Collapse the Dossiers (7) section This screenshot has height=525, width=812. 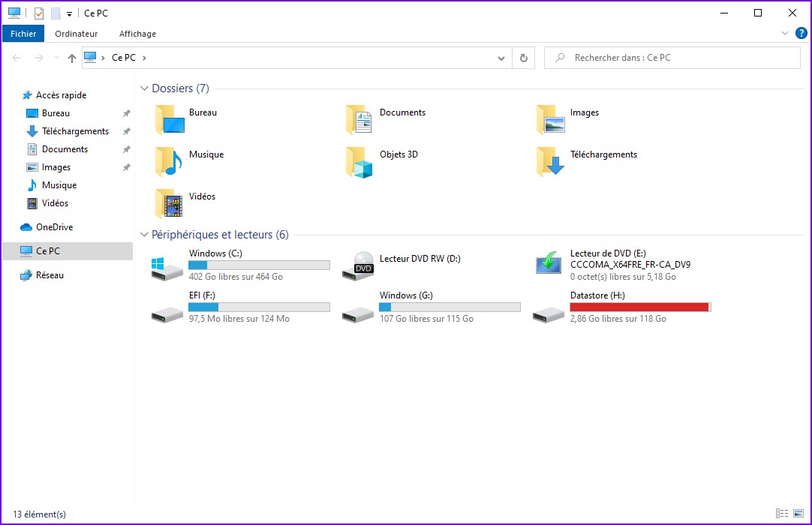coord(144,88)
